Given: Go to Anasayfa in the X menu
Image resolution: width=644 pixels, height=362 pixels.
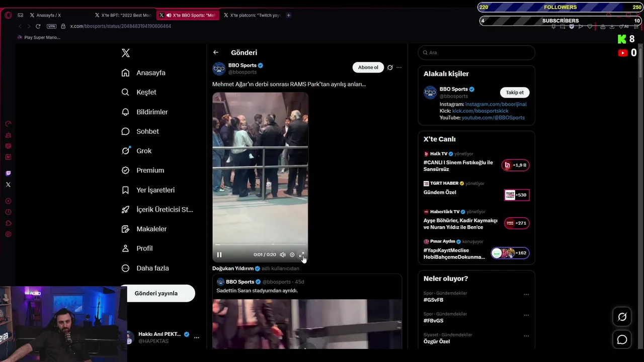Looking at the screenshot, I should [144, 73].
